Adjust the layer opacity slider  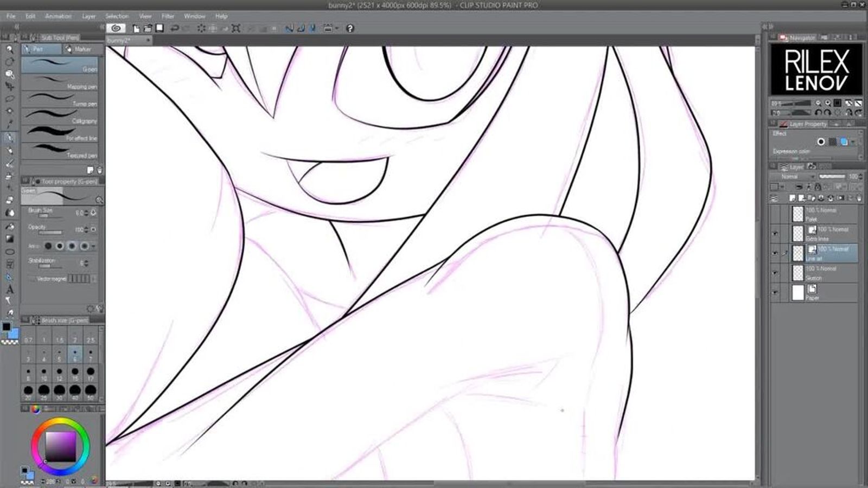832,177
